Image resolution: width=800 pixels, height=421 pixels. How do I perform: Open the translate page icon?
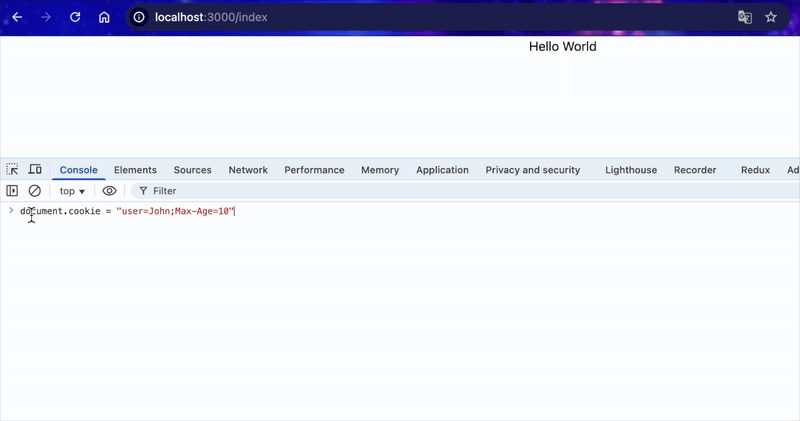point(744,17)
